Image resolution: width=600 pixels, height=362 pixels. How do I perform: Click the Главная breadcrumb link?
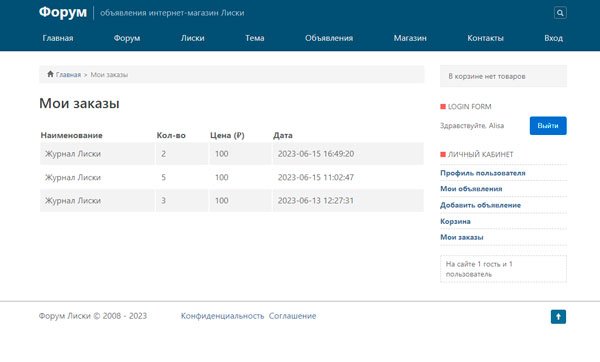pos(68,75)
